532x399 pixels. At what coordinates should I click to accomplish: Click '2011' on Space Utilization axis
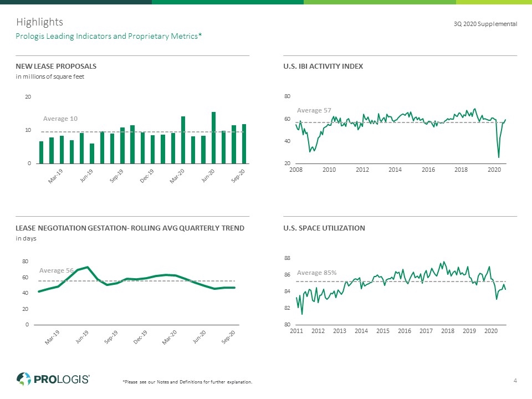pyautogui.click(x=296, y=331)
